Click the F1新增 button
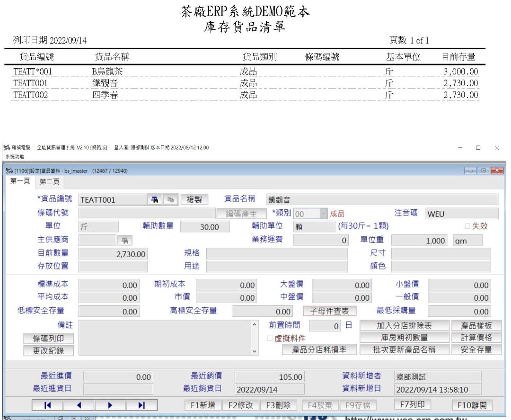Screen dimensions: 511x420 tap(203, 405)
